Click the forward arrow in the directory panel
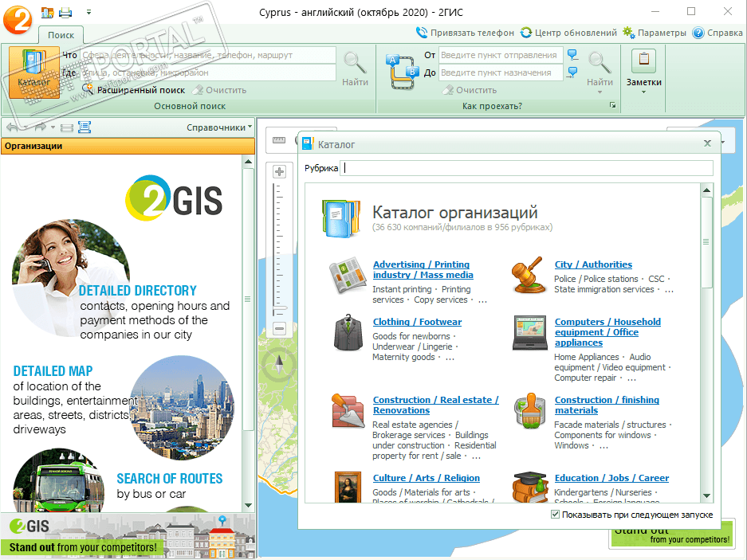 tap(40, 127)
